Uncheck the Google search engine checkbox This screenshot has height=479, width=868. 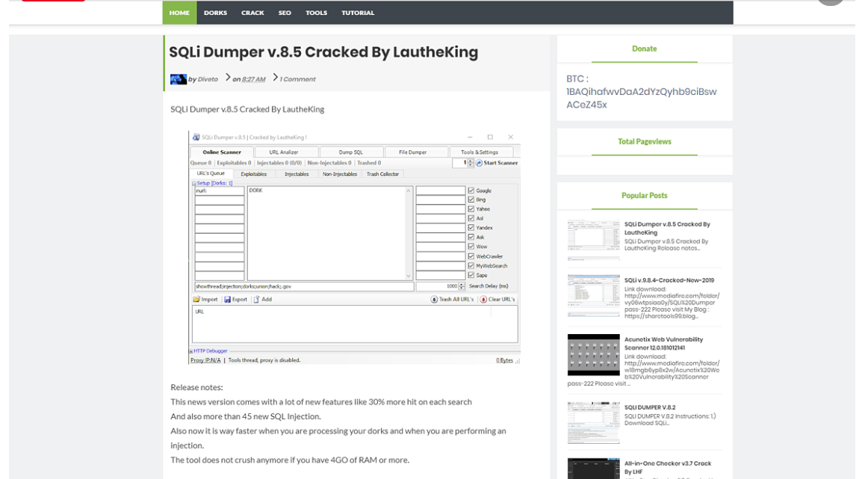tap(471, 191)
